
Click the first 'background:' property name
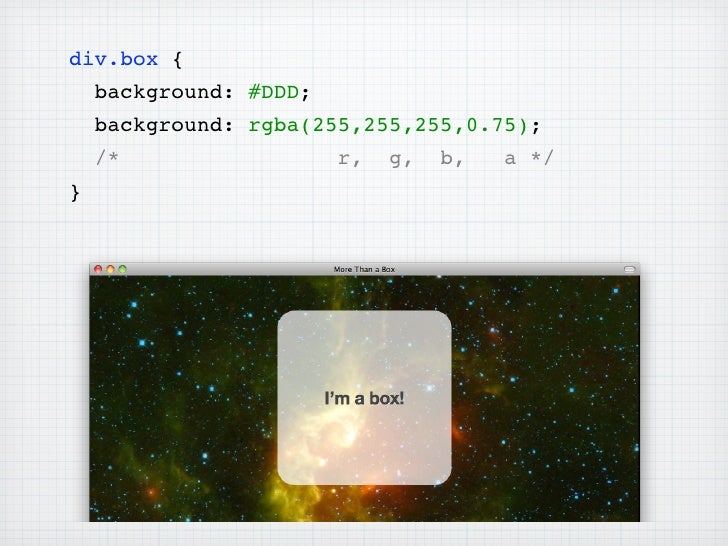click(164, 92)
